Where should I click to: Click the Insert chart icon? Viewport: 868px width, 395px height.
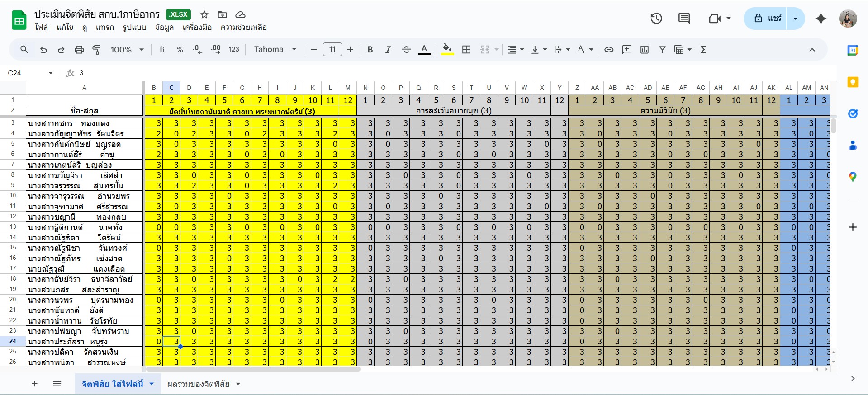(x=645, y=50)
